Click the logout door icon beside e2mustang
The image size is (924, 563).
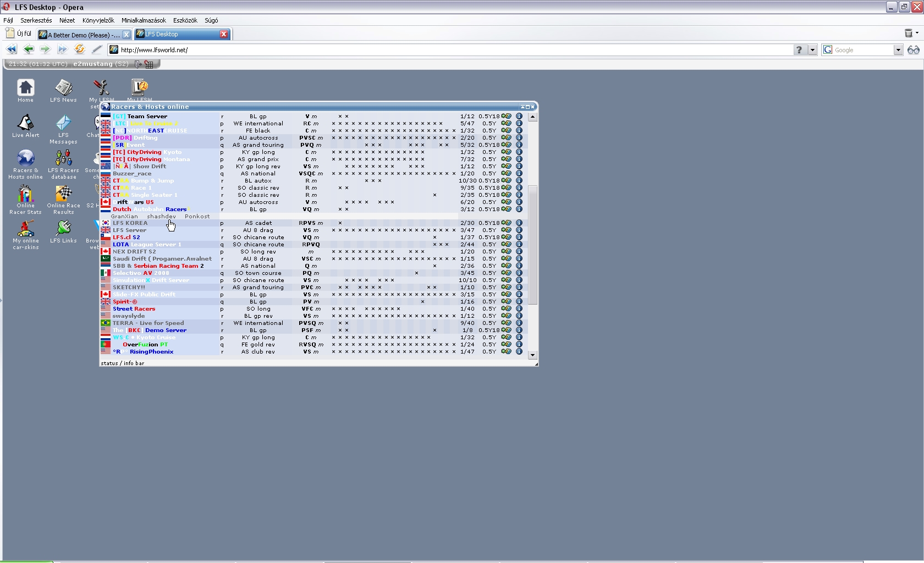point(138,64)
